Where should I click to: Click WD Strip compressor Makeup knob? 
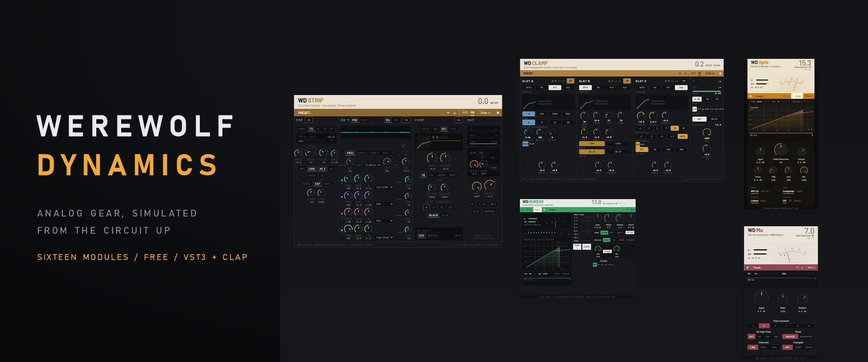[445, 158]
